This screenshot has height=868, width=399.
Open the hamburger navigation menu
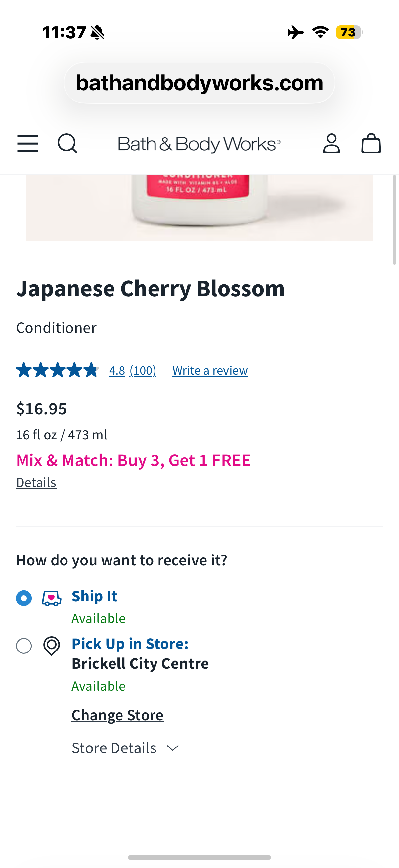[x=27, y=143]
